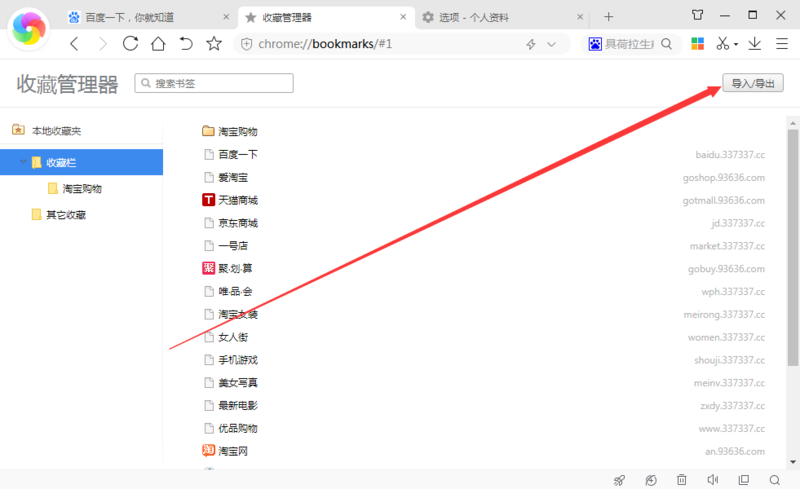Click the trash bin icon in status bar
This screenshot has height=489, width=800.
pos(682,480)
